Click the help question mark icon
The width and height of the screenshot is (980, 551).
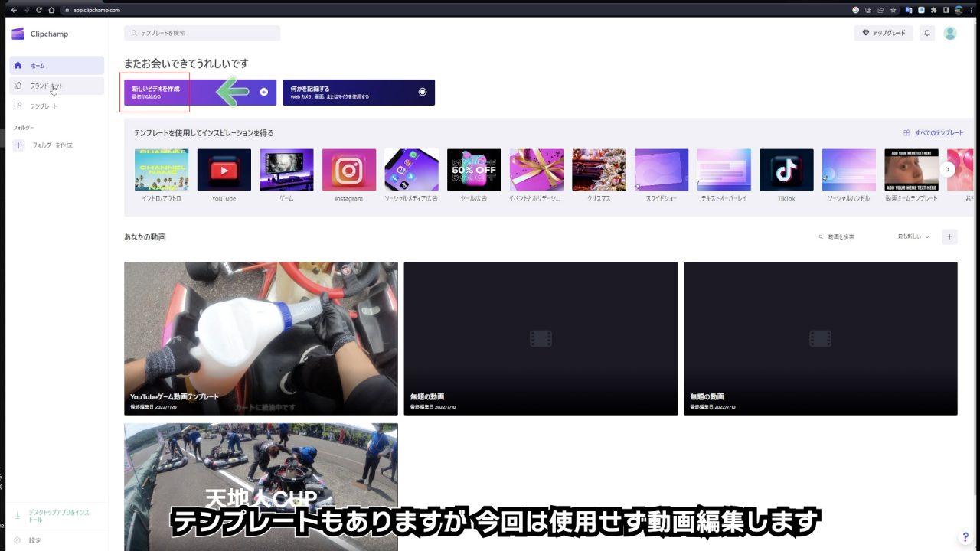[x=965, y=537]
